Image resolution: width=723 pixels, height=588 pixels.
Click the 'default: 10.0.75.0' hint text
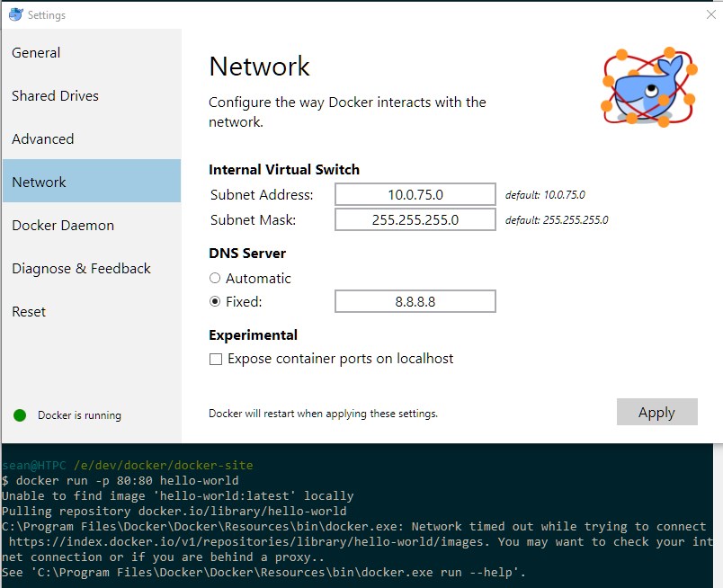coord(545,194)
